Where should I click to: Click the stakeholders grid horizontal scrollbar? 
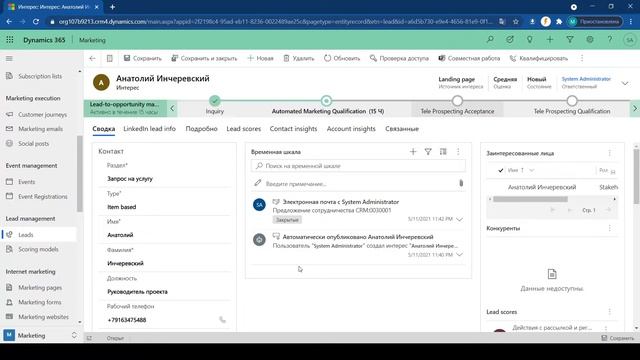530,199
